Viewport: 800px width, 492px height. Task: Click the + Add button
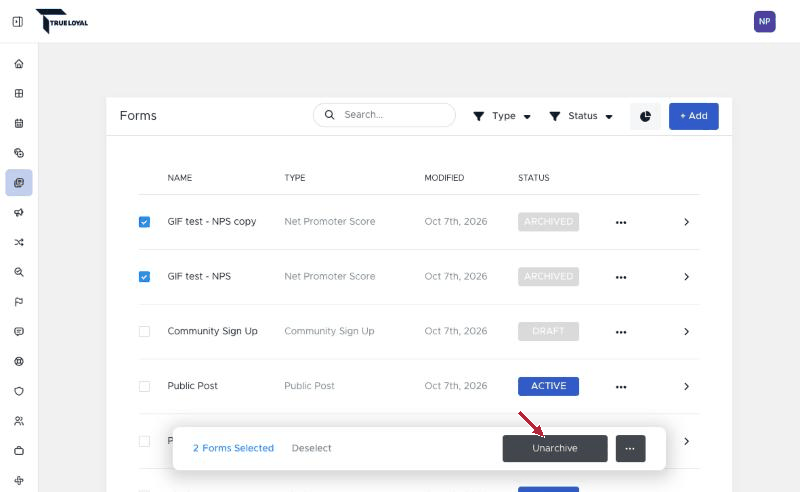click(694, 116)
